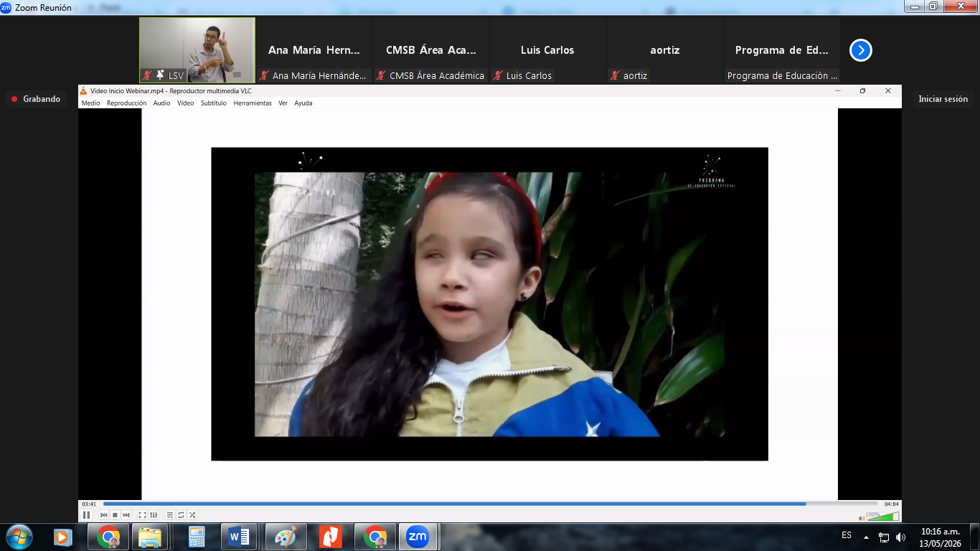The image size is (980, 551).
Task: Click muted mic icon beside CMSB Área Académica
Action: (381, 75)
